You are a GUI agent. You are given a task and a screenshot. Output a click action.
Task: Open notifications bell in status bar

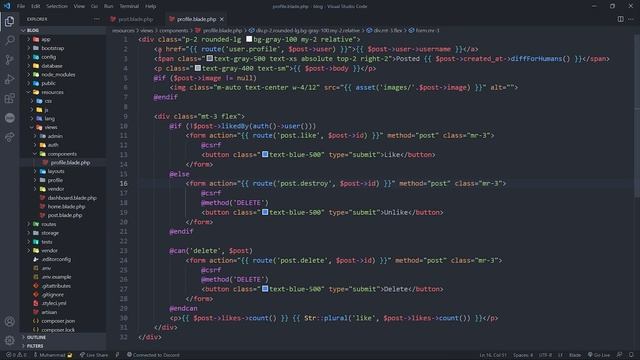click(631, 355)
